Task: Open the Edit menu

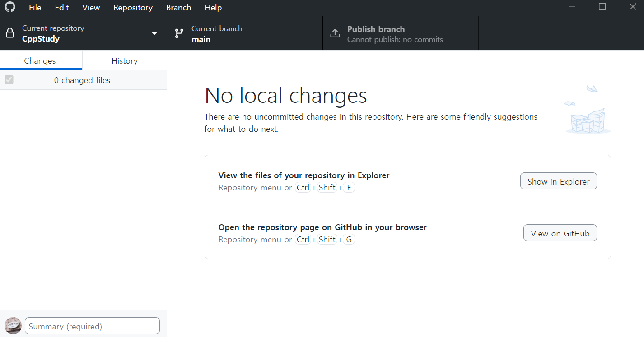Action: (62, 8)
